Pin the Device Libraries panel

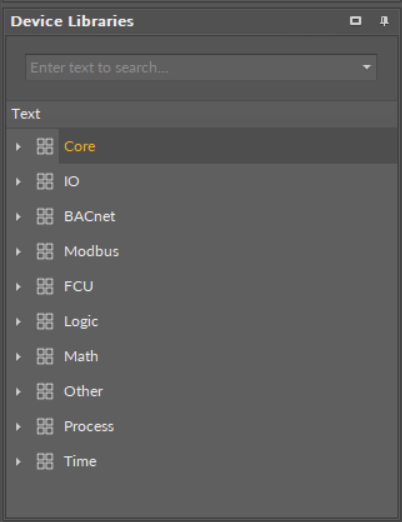click(x=384, y=21)
